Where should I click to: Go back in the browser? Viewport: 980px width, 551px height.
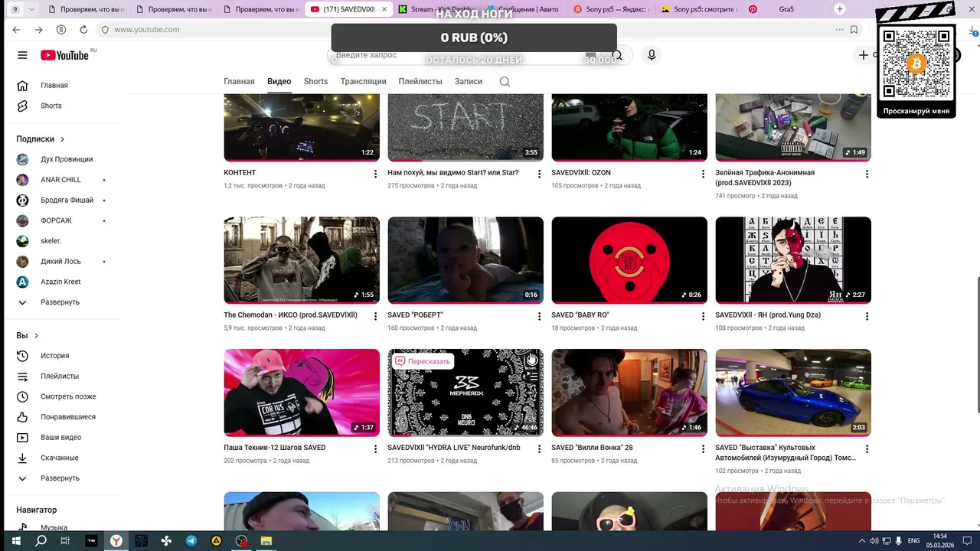coord(17,29)
